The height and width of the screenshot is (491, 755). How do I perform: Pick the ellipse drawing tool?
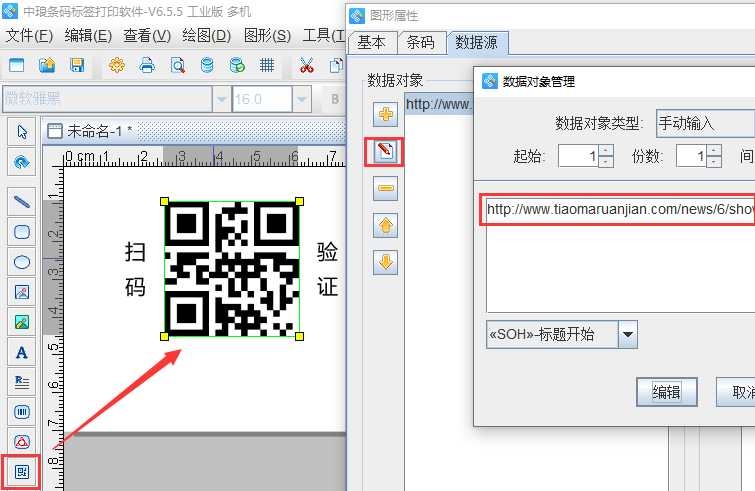[21, 262]
